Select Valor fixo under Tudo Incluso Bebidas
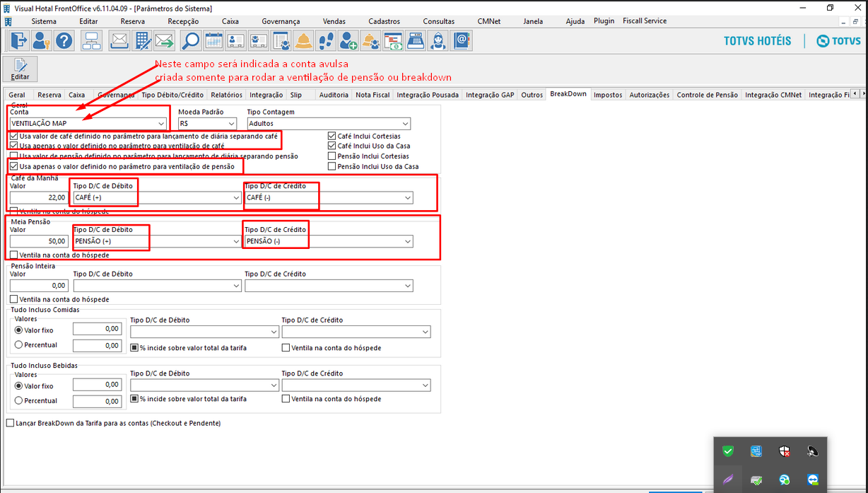The width and height of the screenshot is (868, 493). 18,386
